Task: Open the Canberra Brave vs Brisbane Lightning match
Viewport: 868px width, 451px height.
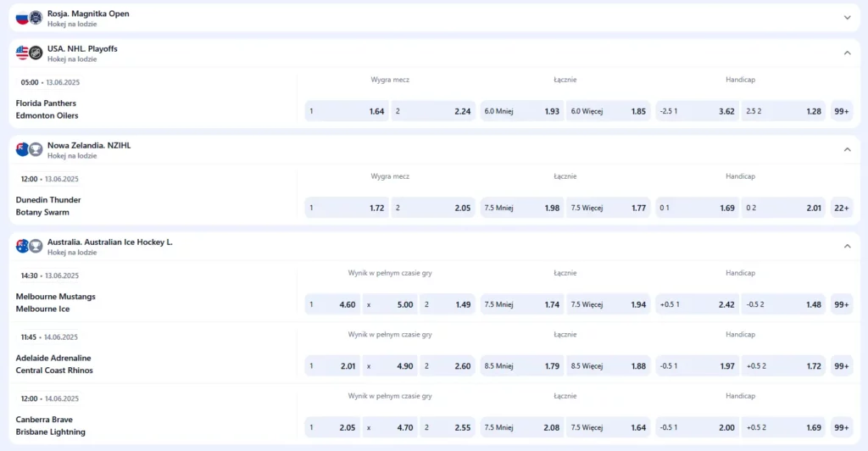Action: (x=51, y=426)
